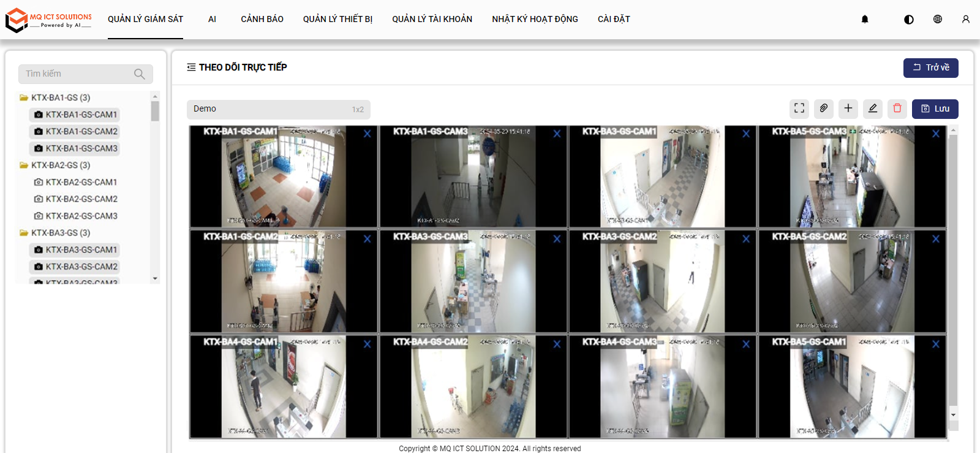Close the KTX-BA1-GS-CAM2 video tile
Screen dimensions: 980x453
(367, 239)
